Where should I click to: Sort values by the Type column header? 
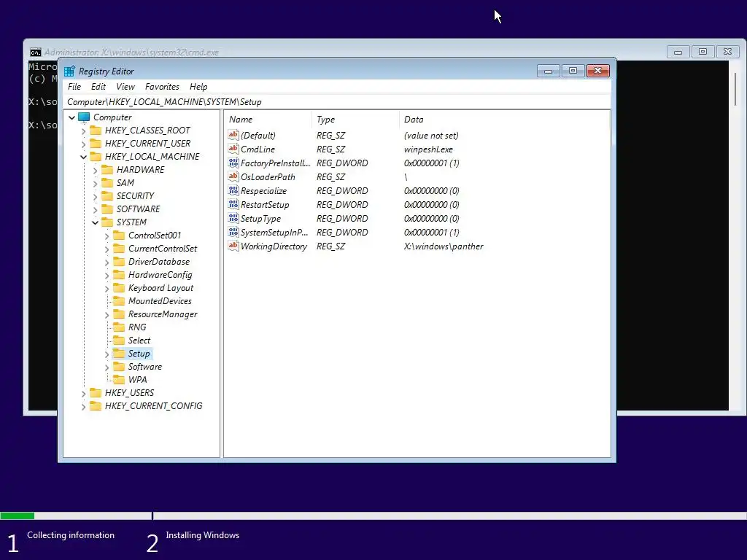355,120
